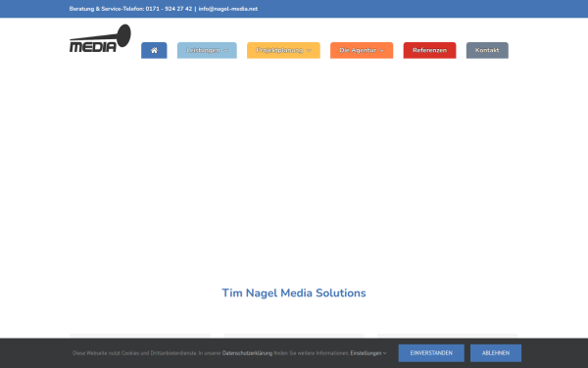This screenshot has width=588, height=368.
Task: Open the Projektplanung menu
Action: [283, 50]
